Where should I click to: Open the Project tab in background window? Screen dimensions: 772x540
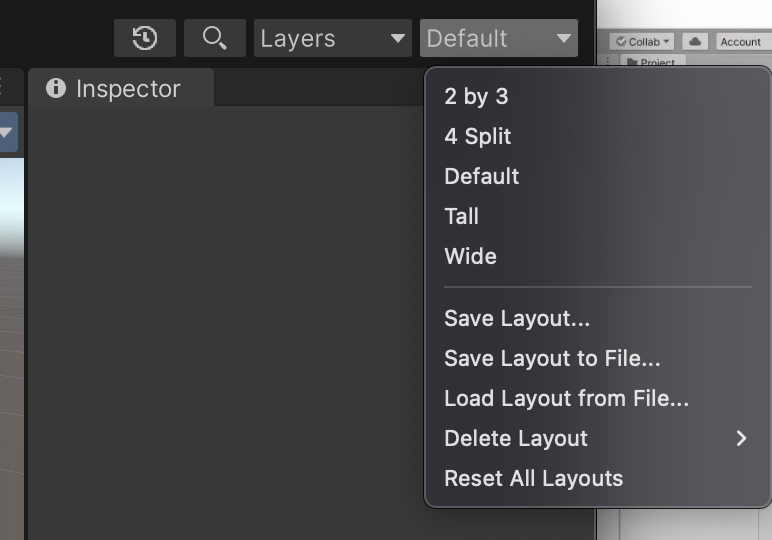coord(652,62)
